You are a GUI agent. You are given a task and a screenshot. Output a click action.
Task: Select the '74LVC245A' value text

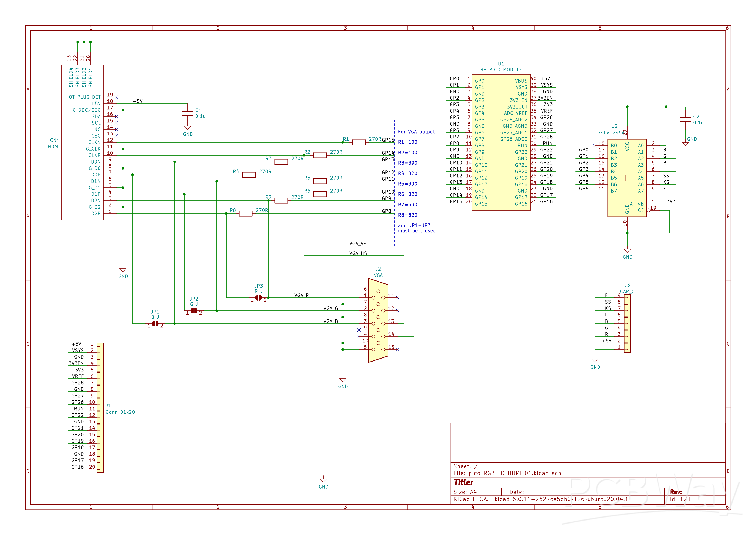(x=611, y=133)
